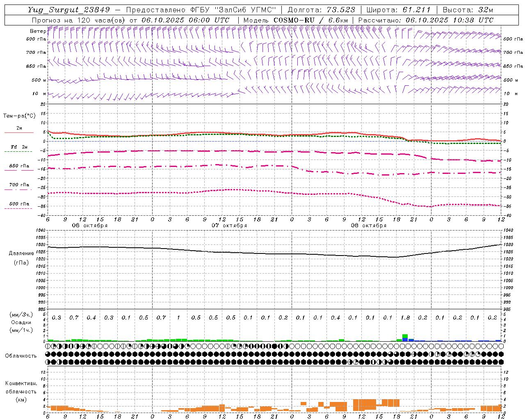Click the Тем-ра(°C) axis title

[19, 116]
